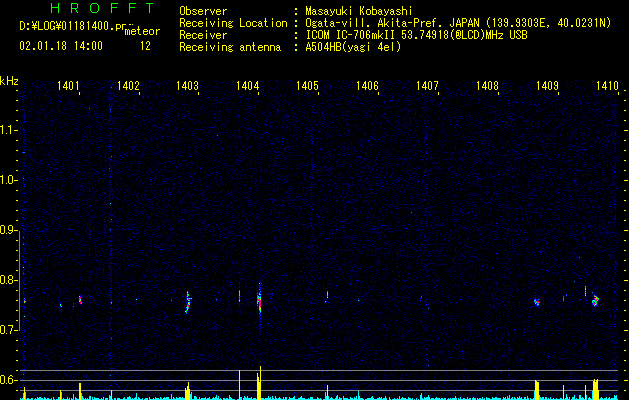Click the yellow power bar before 1404
629x400 pixels.
click(239, 384)
